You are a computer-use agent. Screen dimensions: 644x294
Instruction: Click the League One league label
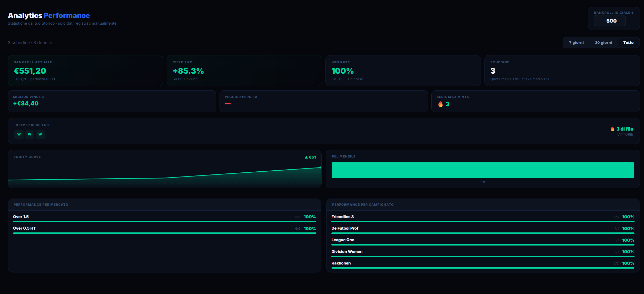(343, 240)
